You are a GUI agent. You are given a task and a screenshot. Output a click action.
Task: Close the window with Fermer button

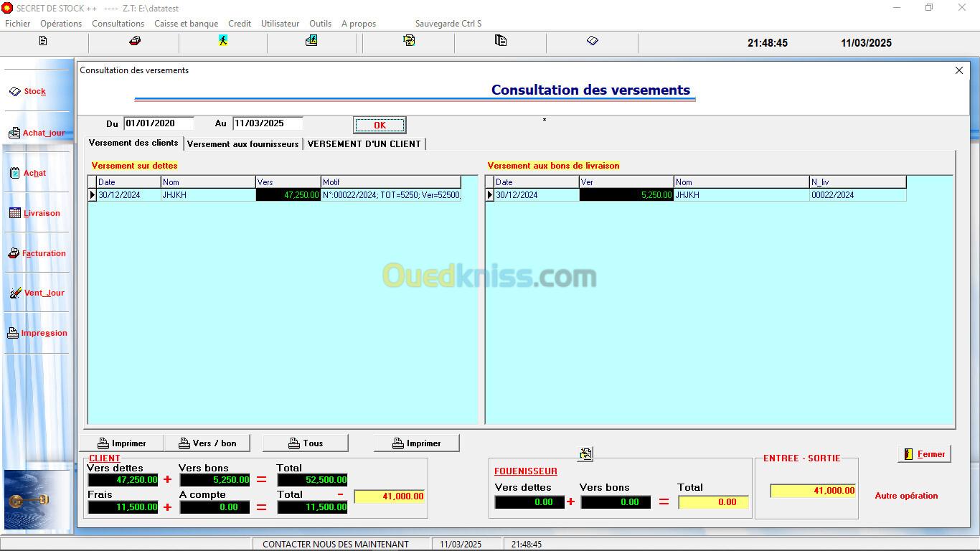click(924, 454)
